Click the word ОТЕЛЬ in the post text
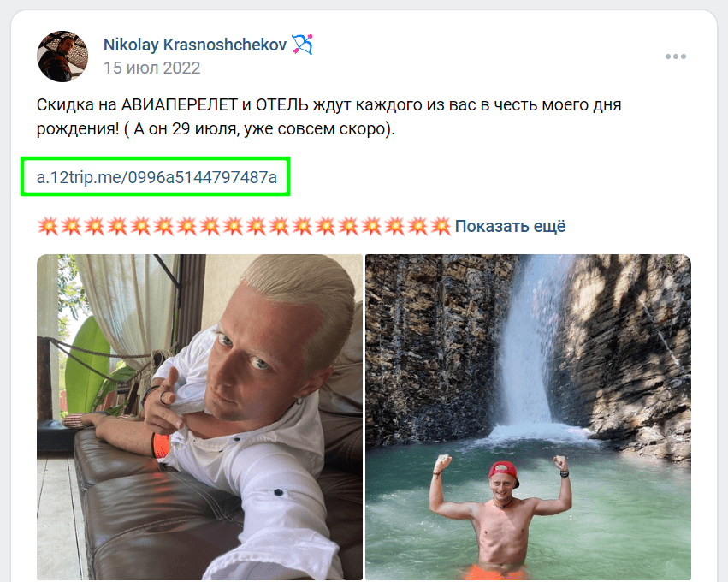Image resolution: width=728 pixels, height=582 pixels. pyautogui.click(x=282, y=105)
